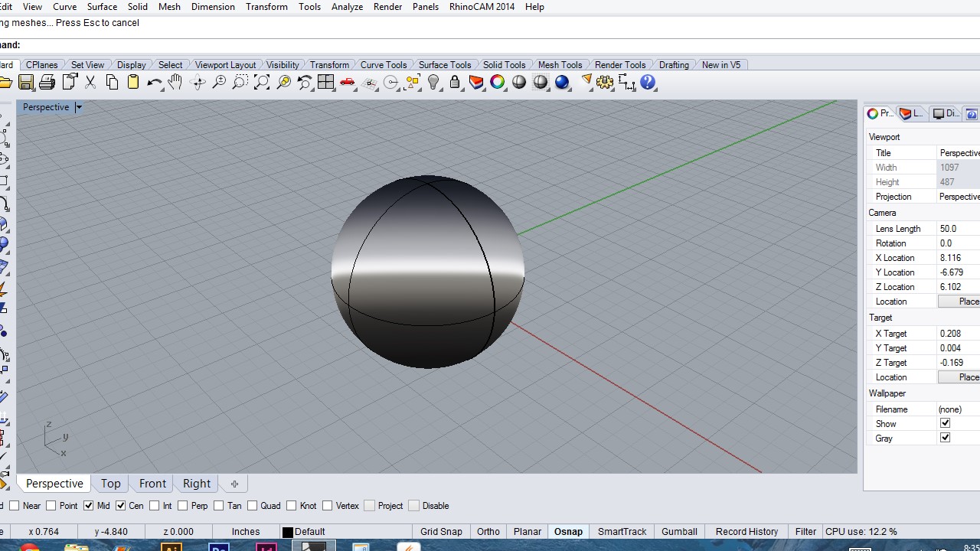Click the red car view icon

pos(348,83)
